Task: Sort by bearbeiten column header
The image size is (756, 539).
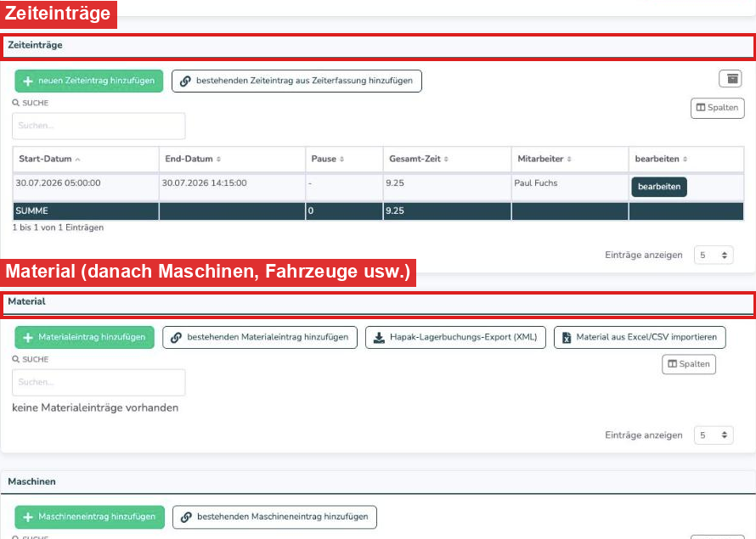Action: 686,159
